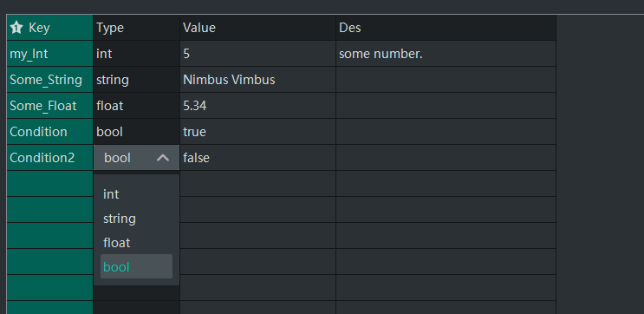Image resolution: width=644 pixels, height=314 pixels.
Task: Edit the 5.34 value cell
Action: (x=258, y=106)
